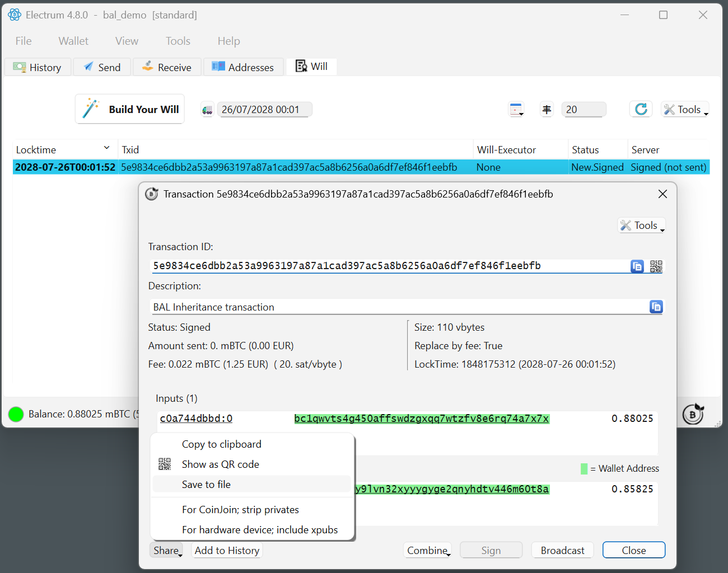Screen dimensions: 728x573
Task: Click the Fee: 0.022 mBTC text
Action: 245,364
